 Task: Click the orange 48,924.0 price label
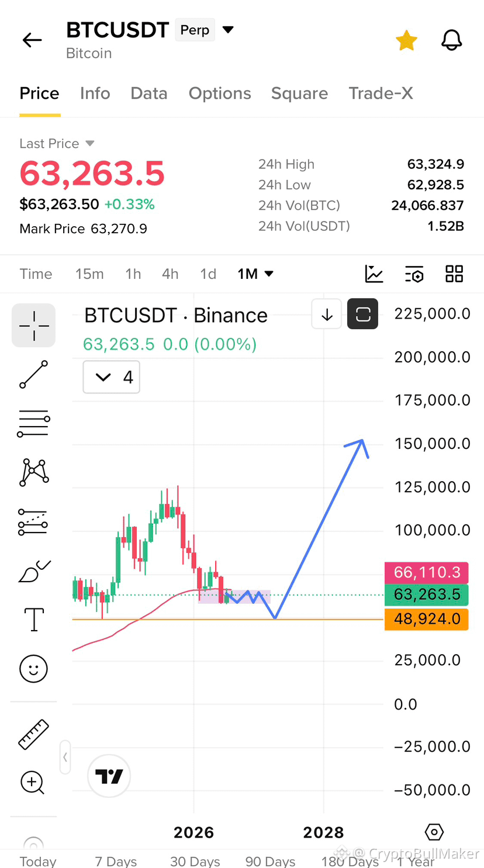pyautogui.click(x=427, y=619)
